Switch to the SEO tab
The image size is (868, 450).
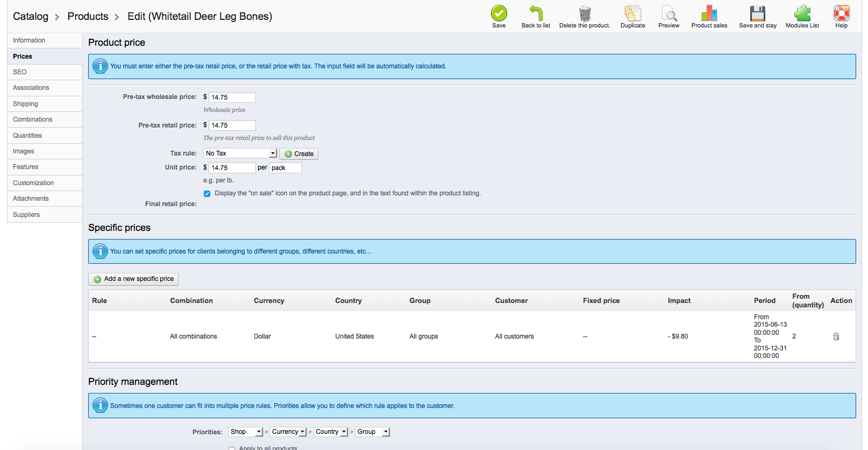coord(45,72)
